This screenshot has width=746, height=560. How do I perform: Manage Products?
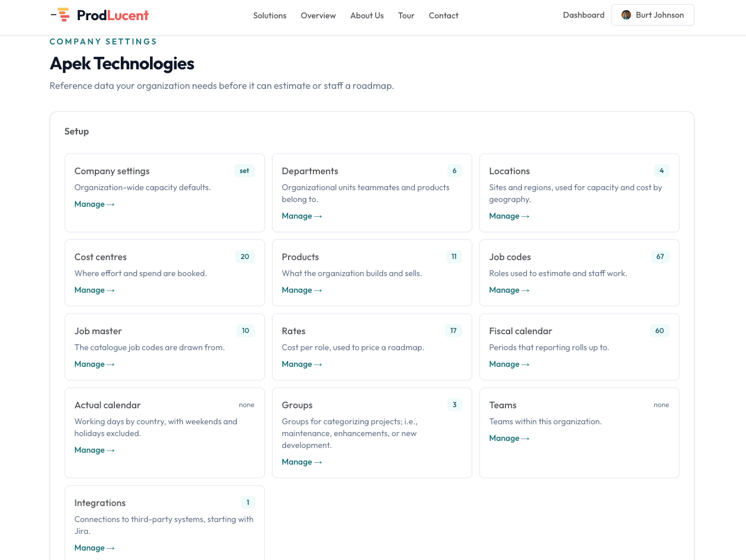(302, 290)
